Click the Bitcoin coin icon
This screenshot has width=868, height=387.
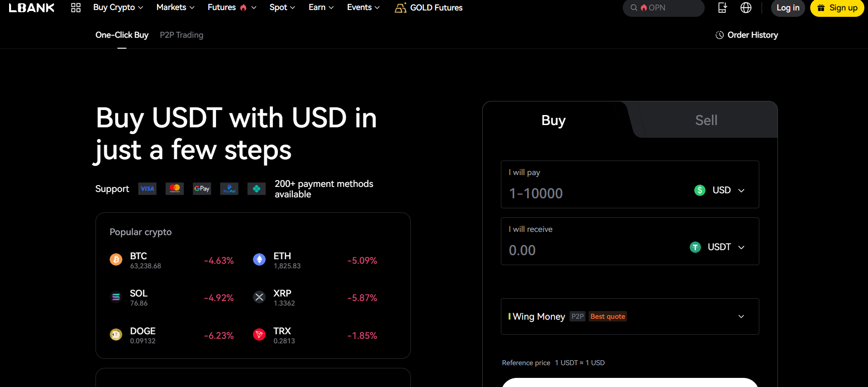pos(116,260)
